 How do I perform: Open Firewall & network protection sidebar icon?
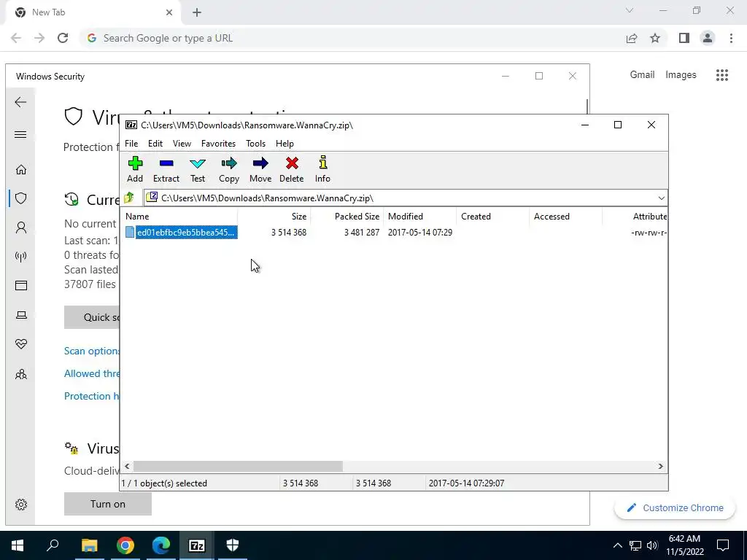click(21, 257)
